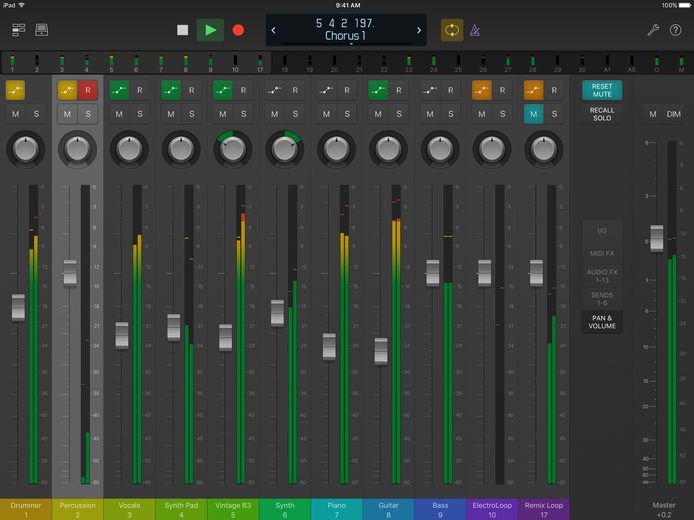The height and width of the screenshot is (520, 694).
Task: Toggle automation icon on ElectroLoop channel
Action: [x=482, y=90]
